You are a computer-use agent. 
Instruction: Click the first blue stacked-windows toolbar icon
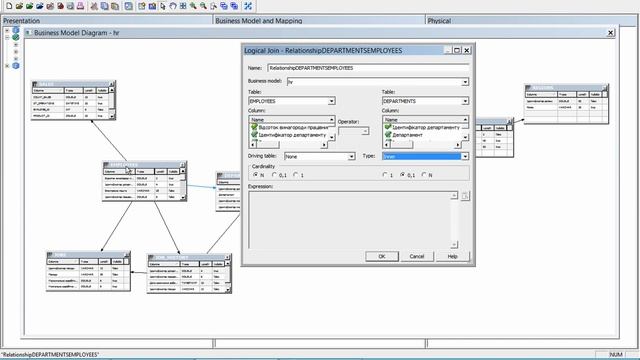pos(224,6)
